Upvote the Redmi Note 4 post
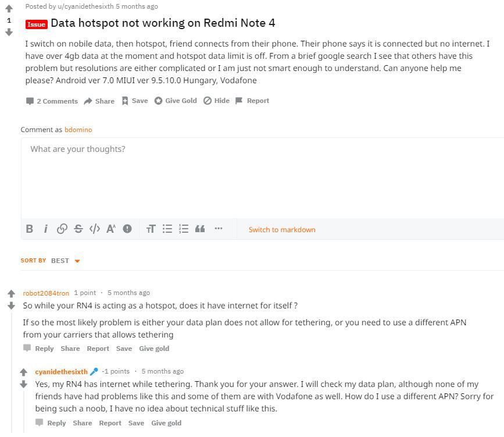 9,9
